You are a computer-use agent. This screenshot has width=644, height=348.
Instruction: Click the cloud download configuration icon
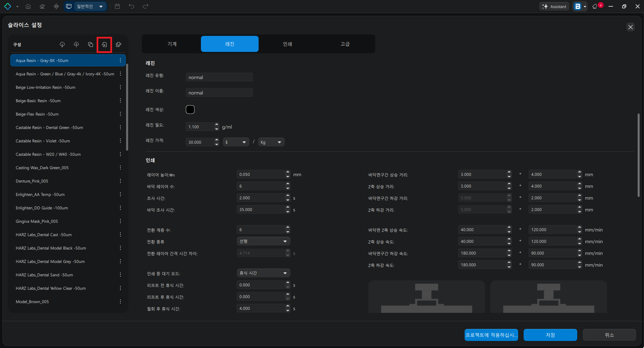pyautogui.click(x=62, y=45)
